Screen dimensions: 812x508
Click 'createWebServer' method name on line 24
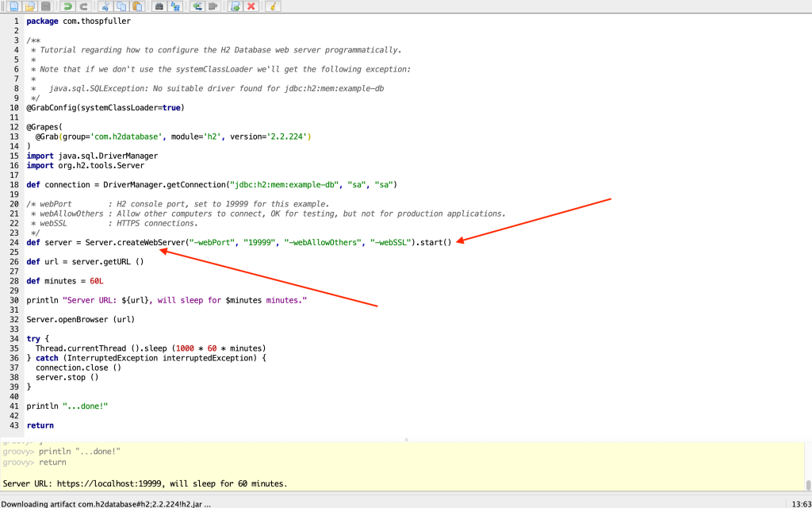click(151, 242)
